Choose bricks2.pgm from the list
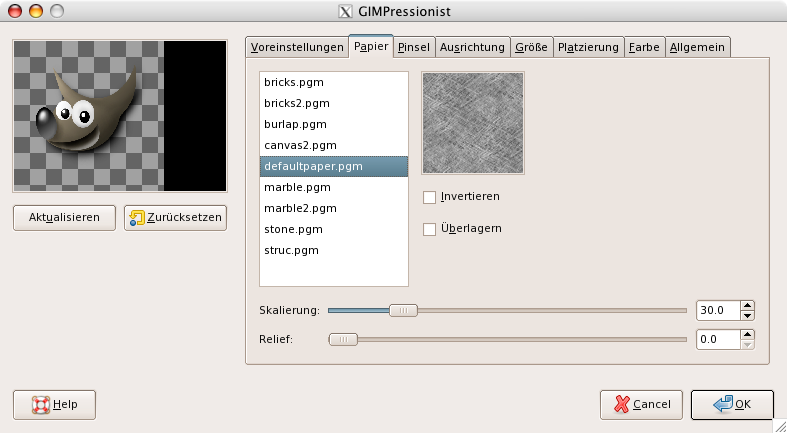Viewport: 787px width, 433px height. click(x=334, y=103)
